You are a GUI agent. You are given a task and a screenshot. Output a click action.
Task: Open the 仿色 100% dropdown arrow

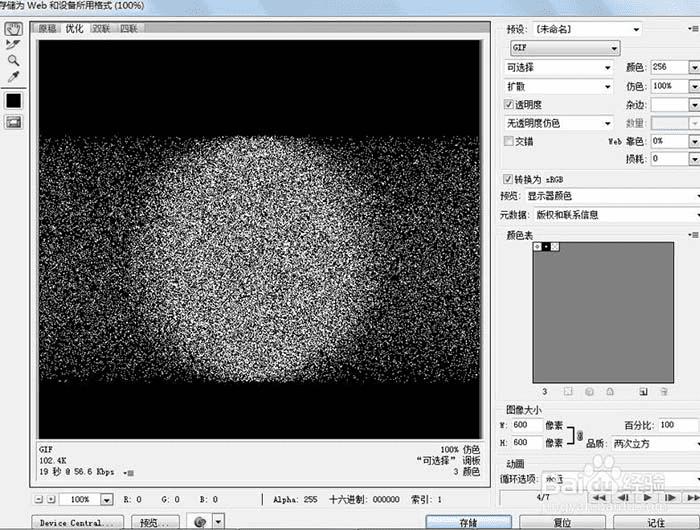[x=694, y=86]
